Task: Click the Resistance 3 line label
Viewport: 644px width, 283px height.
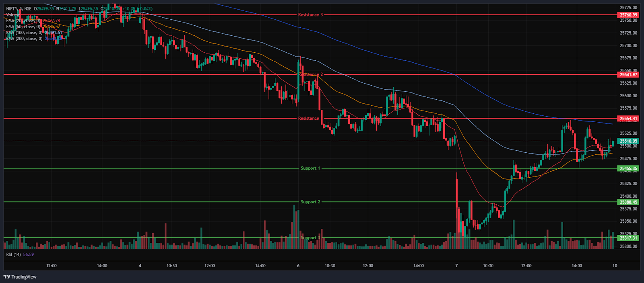Action: (310, 15)
